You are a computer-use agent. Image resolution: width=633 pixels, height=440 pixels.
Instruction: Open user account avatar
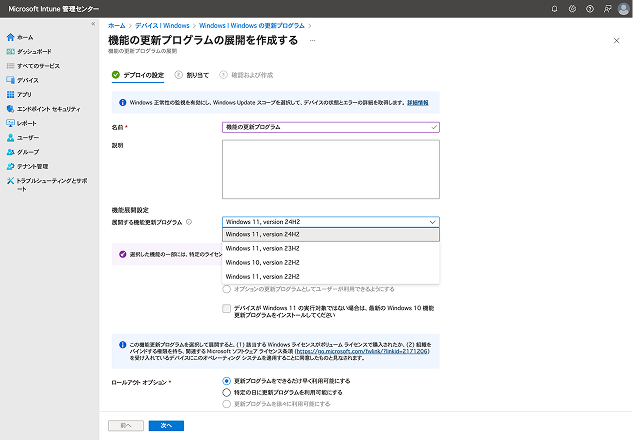(x=624, y=8)
